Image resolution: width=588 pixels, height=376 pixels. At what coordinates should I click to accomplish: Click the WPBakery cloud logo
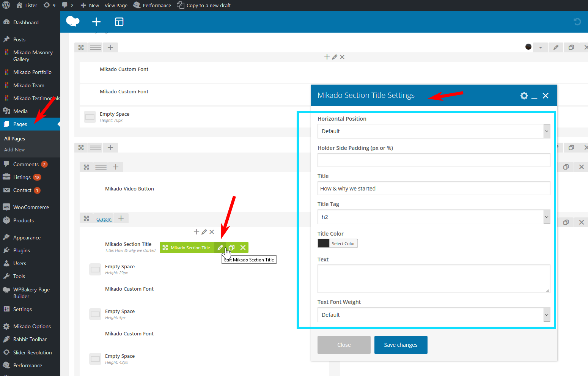pyautogui.click(x=73, y=22)
